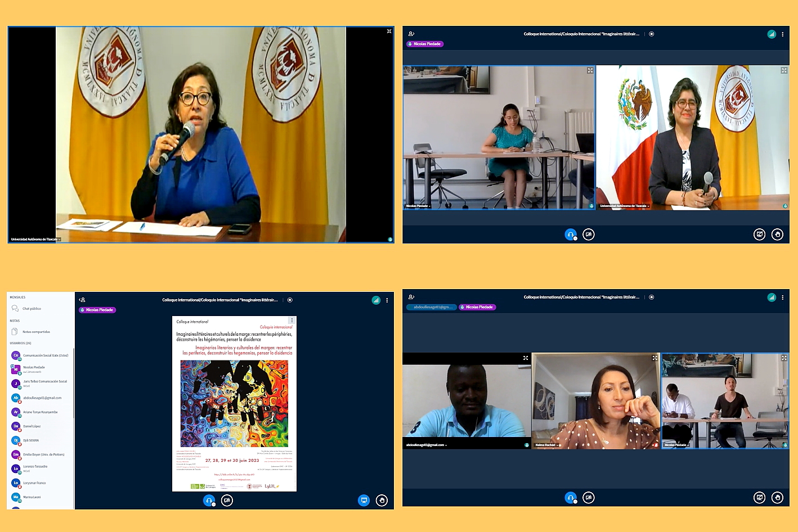798x532 pixels.
Task: Hide user list toggle in slide view
Action: 82,300
